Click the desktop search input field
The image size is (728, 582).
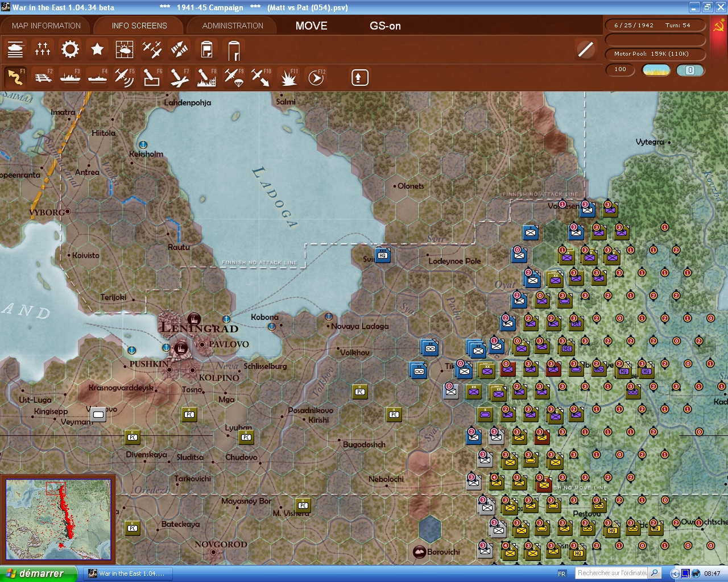click(611, 573)
